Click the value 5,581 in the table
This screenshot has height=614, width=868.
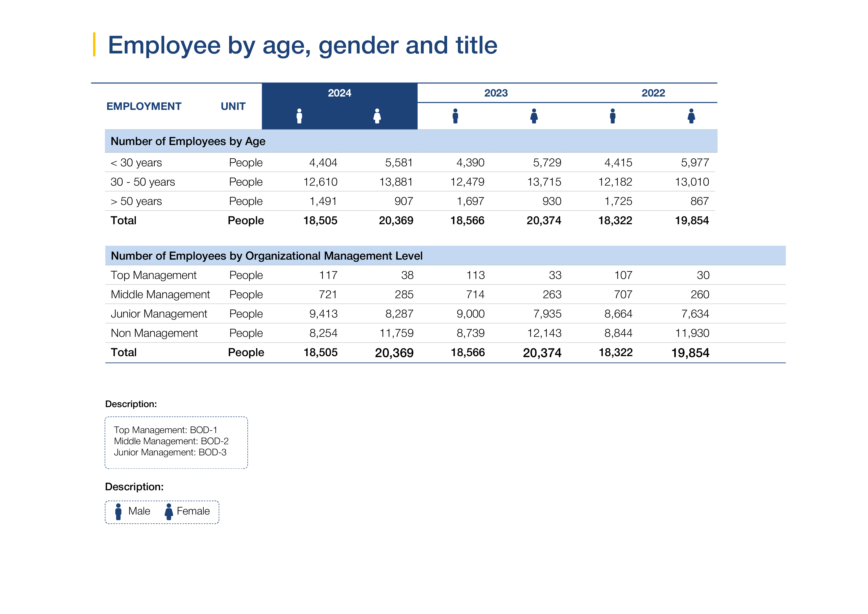click(x=399, y=163)
